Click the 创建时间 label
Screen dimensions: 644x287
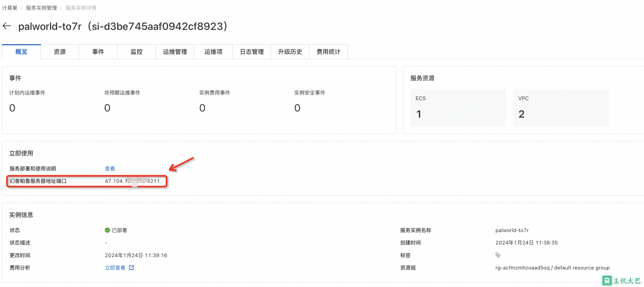pyautogui.click(x=410, y=243)
